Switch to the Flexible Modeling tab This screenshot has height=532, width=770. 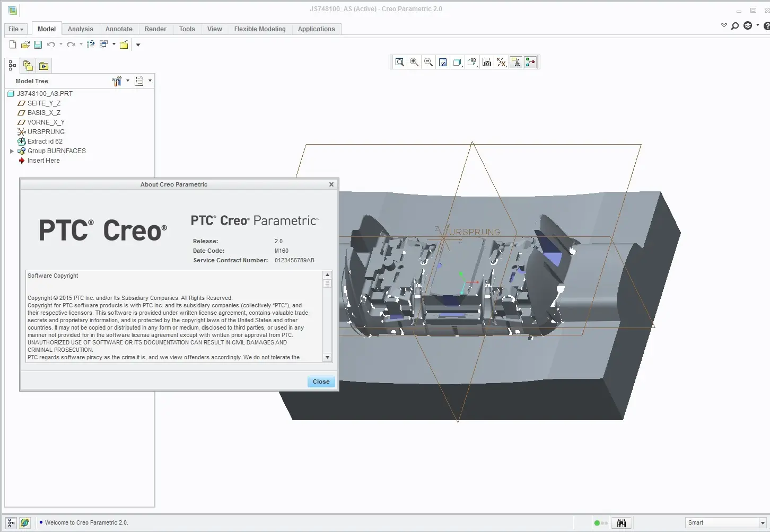[x=260, y=29]
